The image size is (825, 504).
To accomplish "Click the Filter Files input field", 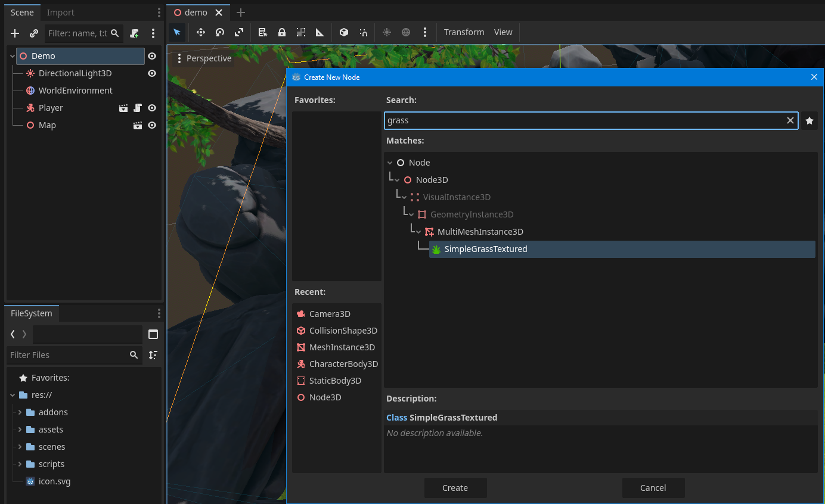I will point(67,355).
